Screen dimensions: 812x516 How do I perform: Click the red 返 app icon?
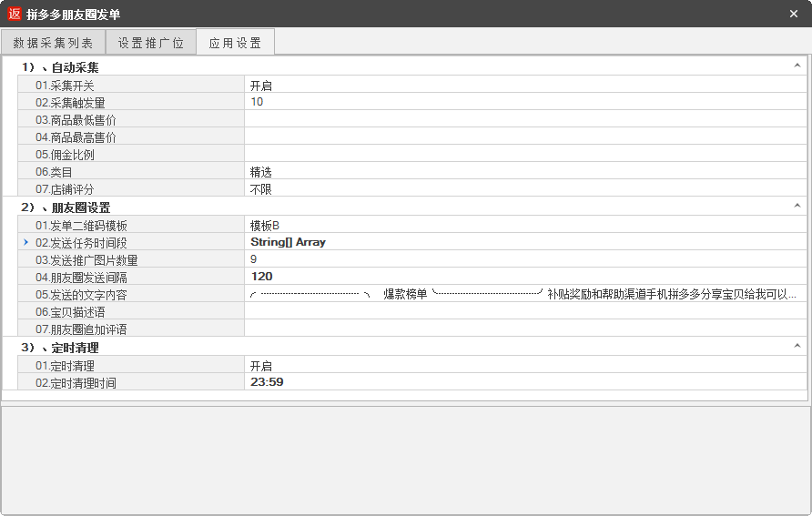[x=15, y=14]
